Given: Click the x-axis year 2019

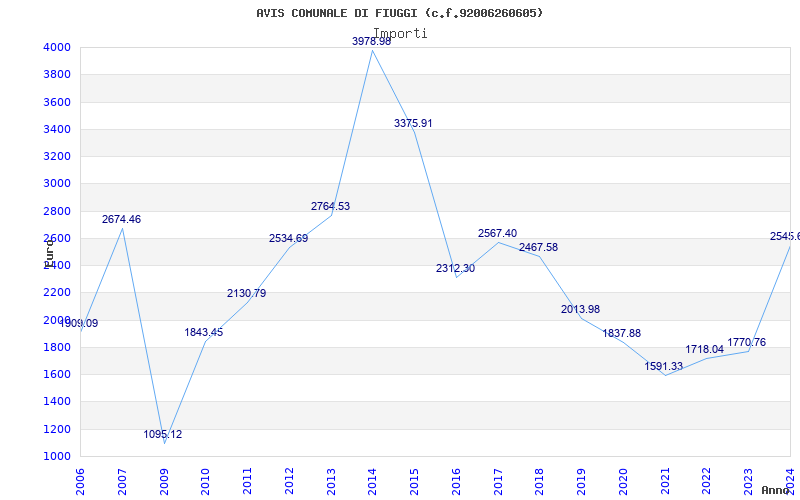Looking at the screenshot, I should 582,482.
